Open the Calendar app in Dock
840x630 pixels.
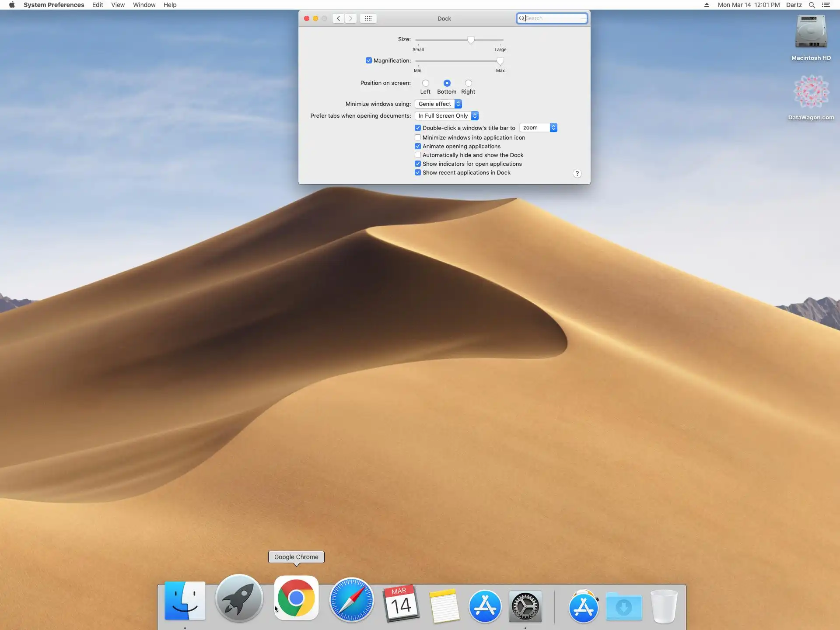coord(401,604)
